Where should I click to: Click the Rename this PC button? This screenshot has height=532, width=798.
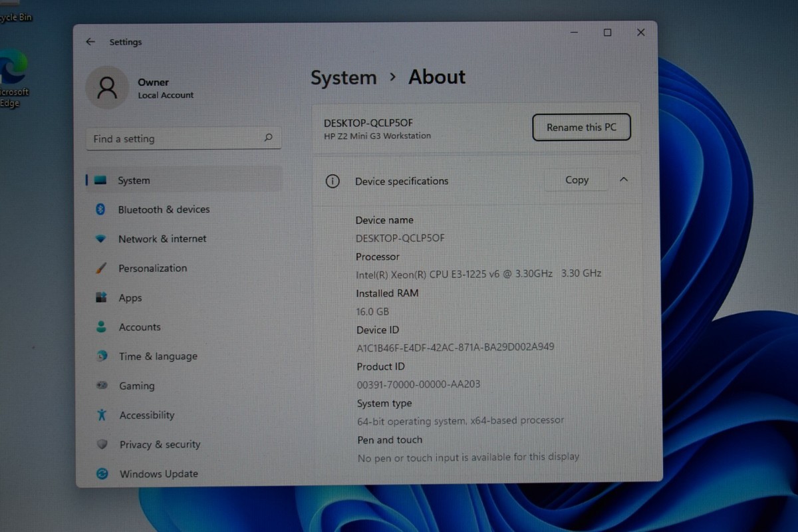pyautogui.click(x=581, y=127)
